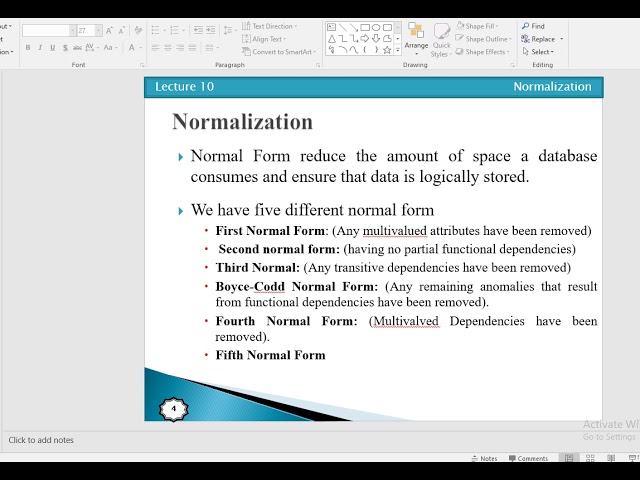Select the Text Box shape in gallery
The image size is (640, 480).
pyautogui.click(x=331, y=27)
